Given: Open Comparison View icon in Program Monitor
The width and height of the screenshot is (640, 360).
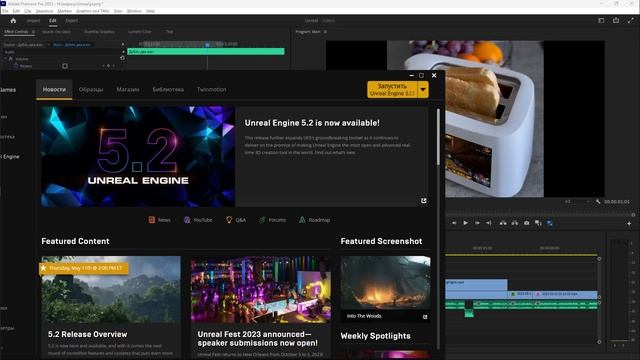Looking at the screenshot, I should coord(538,223).
